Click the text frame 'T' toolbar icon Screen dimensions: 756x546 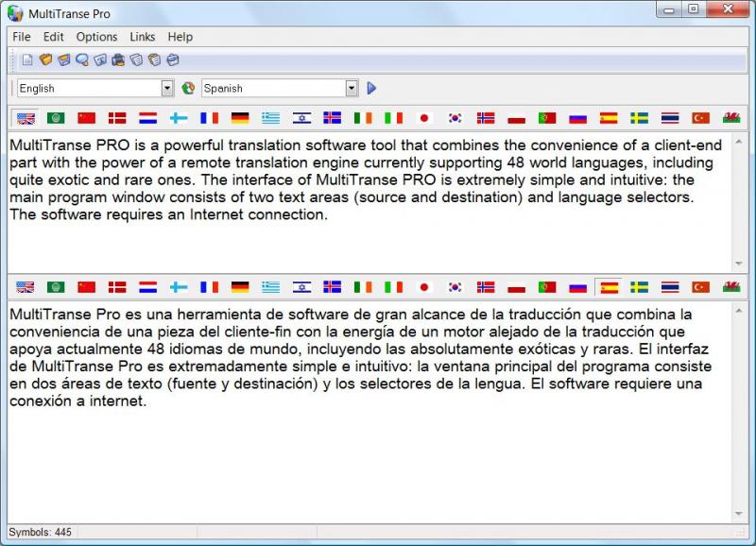(x=100, y=60)
